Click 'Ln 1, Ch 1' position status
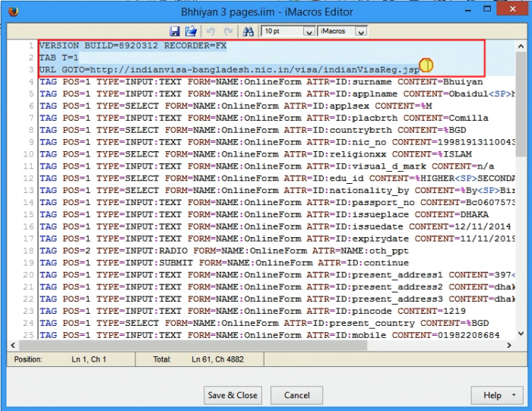Image resolution: width=532 pixels, height=411 pixels. (x=89, y=359)
